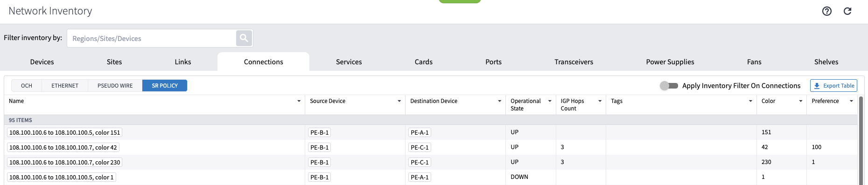Click source PE-B-1 in the DOWN row
Image resolution: width=868 pixels, height=185 pixels.
(x=320, y=177)
